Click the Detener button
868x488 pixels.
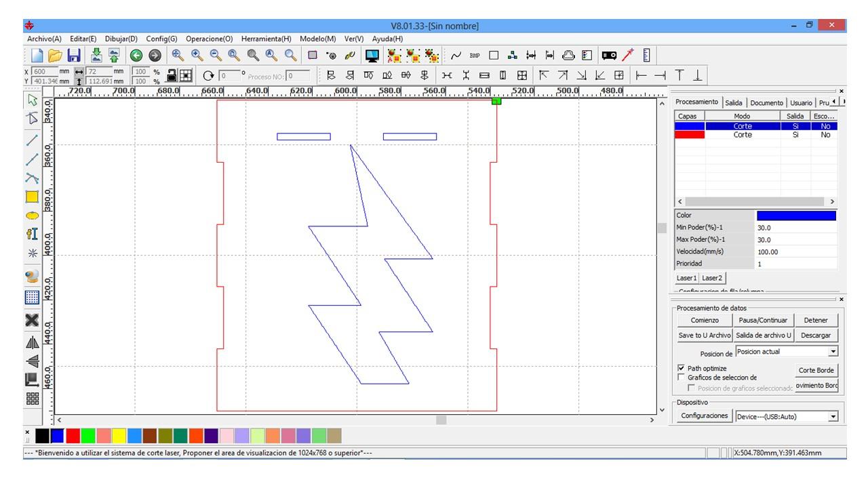[816, 320]
